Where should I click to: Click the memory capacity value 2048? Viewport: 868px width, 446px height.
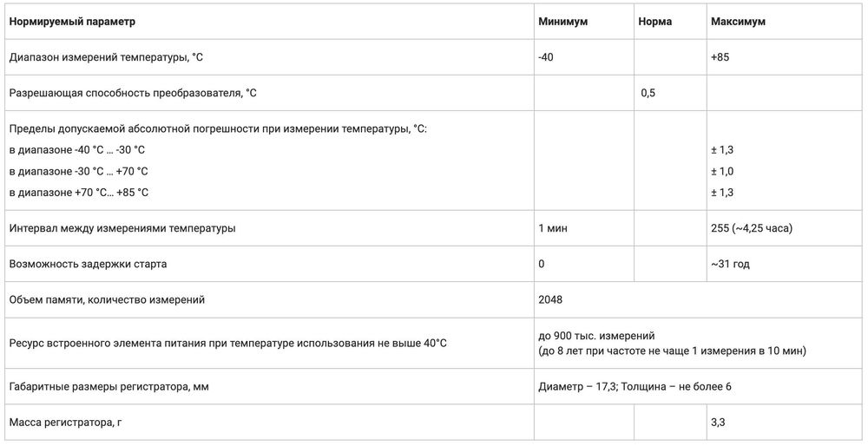pyautogui.click(x=550, y=299)
